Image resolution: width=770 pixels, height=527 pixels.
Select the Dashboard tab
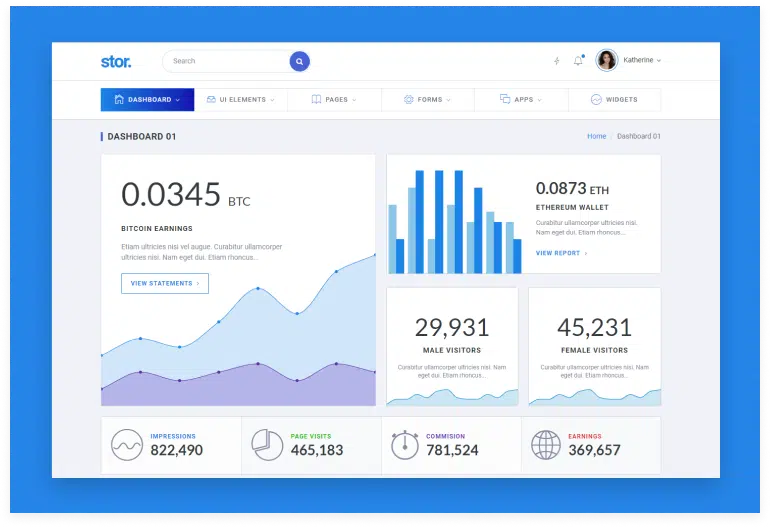click(148, 100)
